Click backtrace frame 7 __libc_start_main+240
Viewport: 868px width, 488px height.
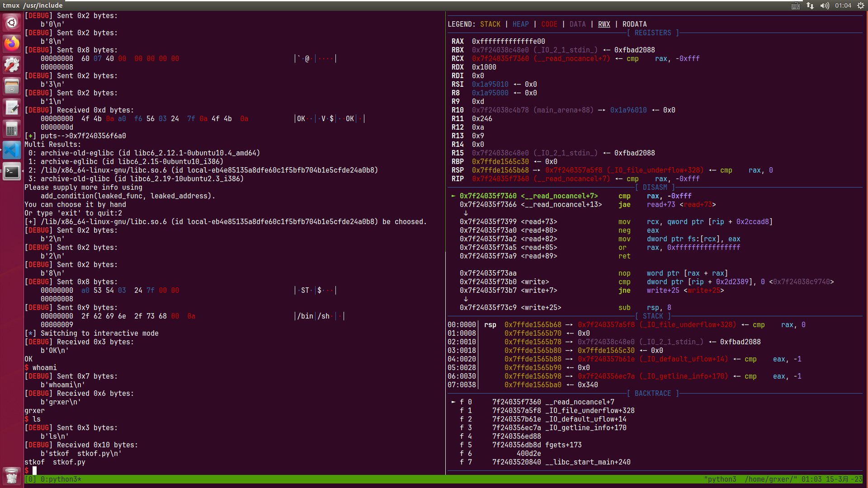[x=545, y=462]
